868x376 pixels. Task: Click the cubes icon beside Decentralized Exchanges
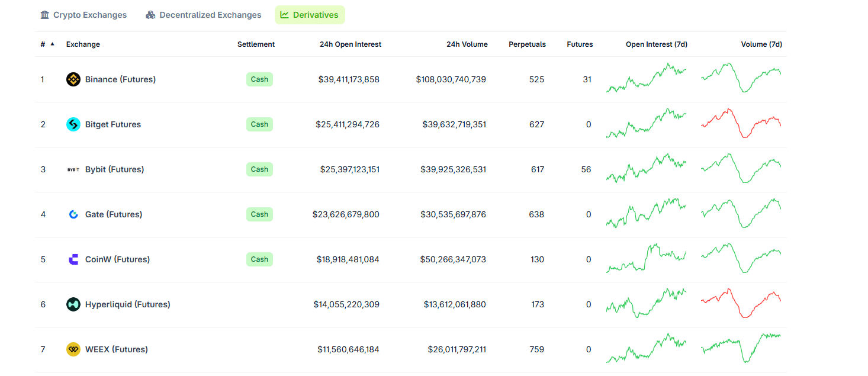click(x=150, y=15)
